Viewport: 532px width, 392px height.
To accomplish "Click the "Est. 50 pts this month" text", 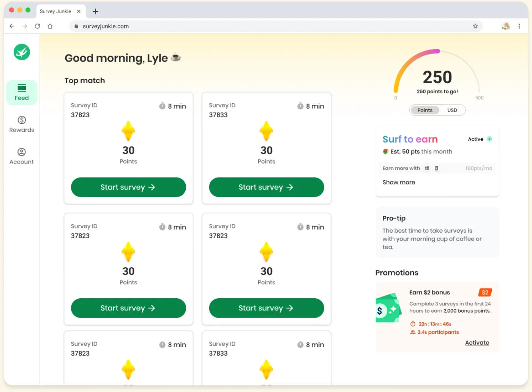I will [x=421, y=151].
